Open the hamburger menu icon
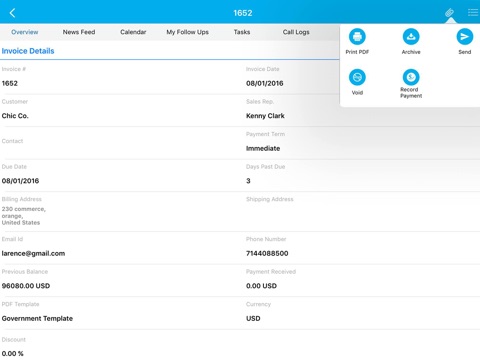The image size is (480, 360). (x=473, y=13)
